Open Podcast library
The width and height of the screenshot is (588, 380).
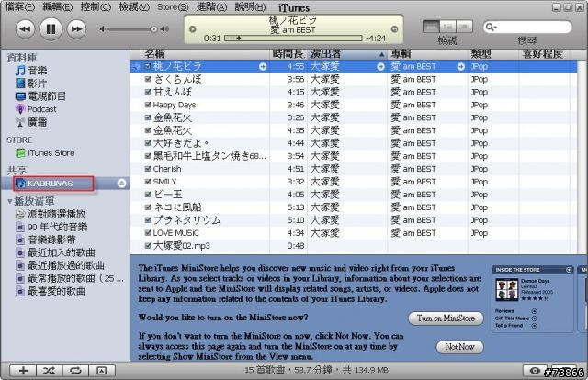(x=36, y=109)
